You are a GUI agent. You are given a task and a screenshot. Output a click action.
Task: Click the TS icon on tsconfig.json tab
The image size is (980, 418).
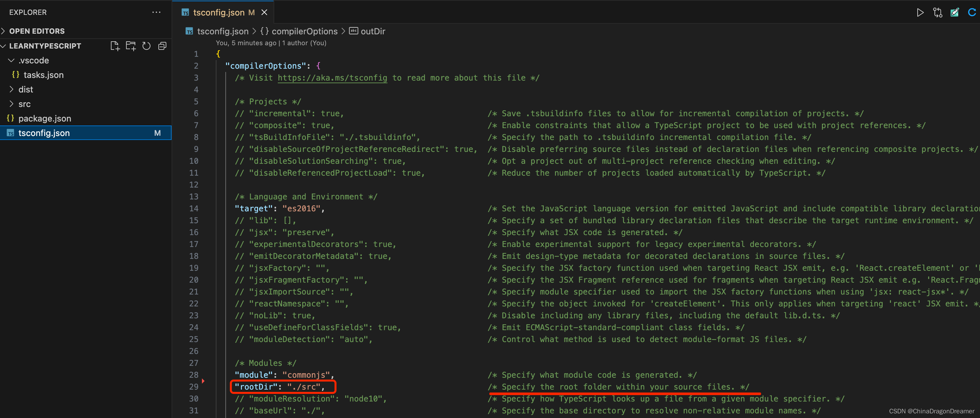click(x=185, y=13)
